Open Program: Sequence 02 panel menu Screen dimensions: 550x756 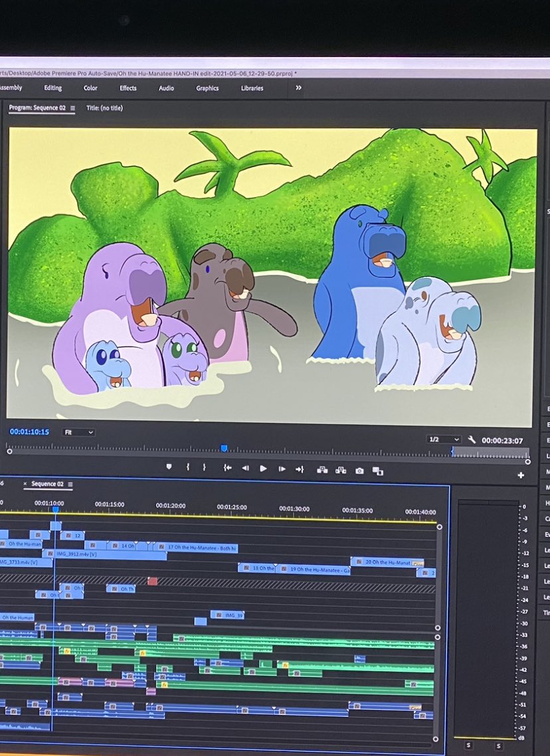point(73,108)
